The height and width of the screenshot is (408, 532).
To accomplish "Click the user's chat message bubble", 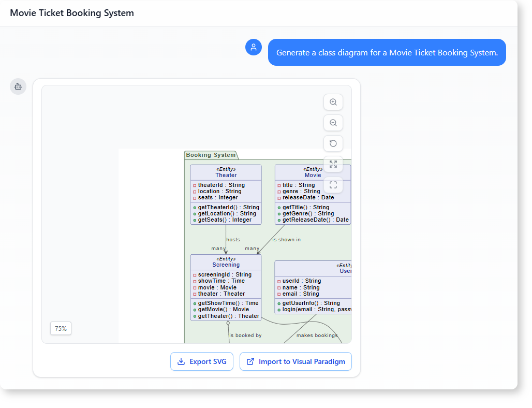I will click(x=387, y=52).
